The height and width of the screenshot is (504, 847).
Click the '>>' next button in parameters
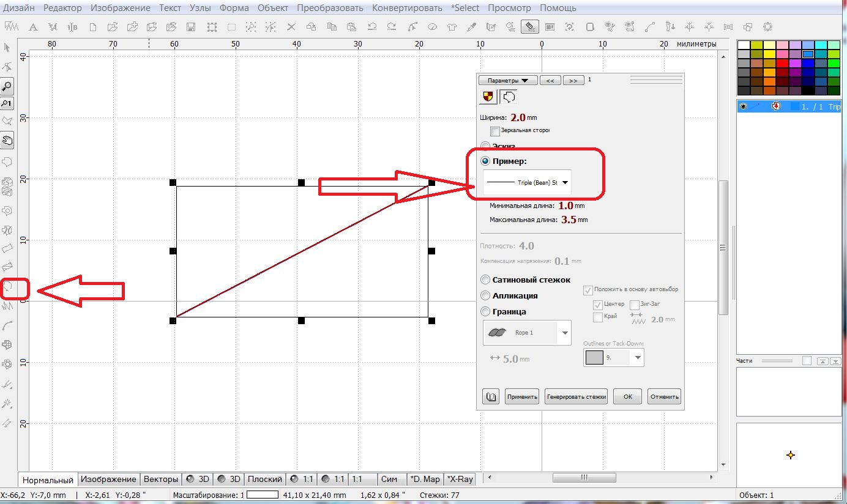(573, 80)
